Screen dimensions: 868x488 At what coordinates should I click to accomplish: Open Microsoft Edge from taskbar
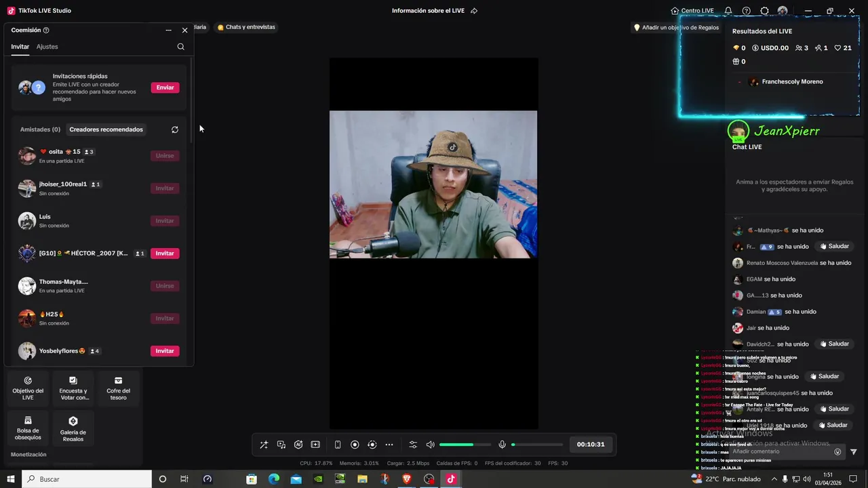[x=274, y=479]
